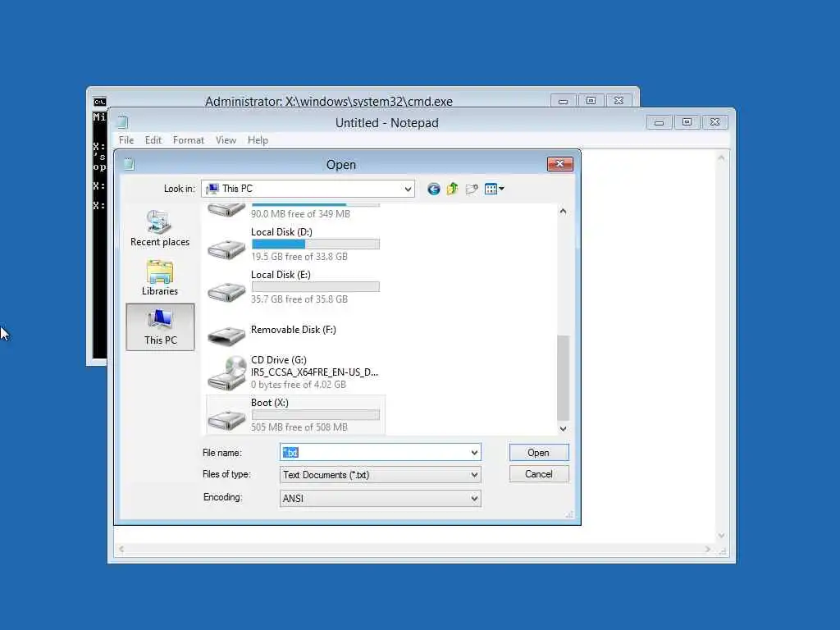Viewport: 840px width, 630px height.
Task: Click the Local Disk (E:) usage bar
Action: pos(316,287)
